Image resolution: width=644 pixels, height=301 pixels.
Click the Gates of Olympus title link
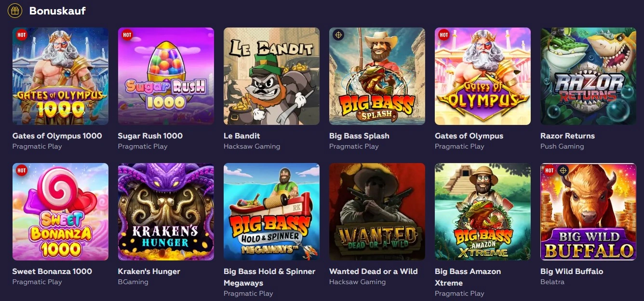click(x=469, y=136)
